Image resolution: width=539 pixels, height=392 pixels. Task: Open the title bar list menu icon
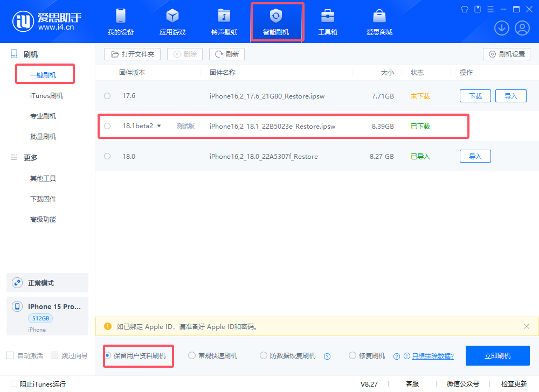tap(490, 9)
